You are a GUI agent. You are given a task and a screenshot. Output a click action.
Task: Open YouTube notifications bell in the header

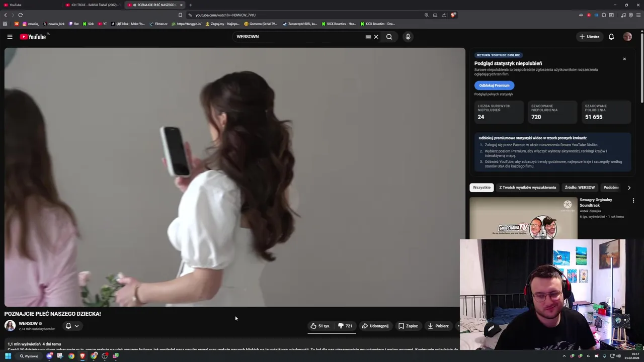coord(611,37)
